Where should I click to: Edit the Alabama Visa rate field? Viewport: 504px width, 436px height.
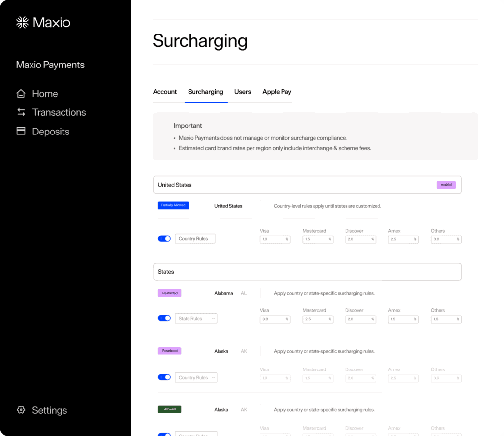275,319
